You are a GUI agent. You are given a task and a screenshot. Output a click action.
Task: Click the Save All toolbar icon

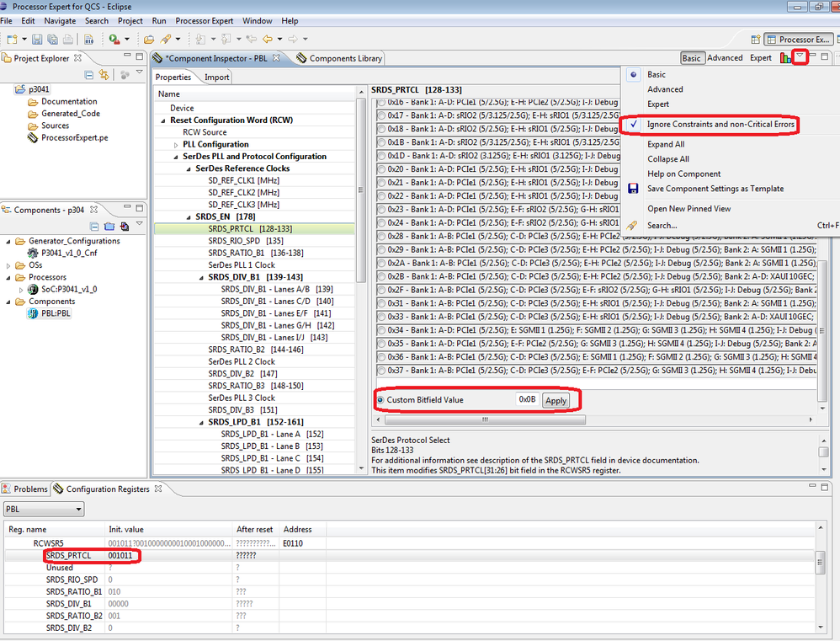(x=53, y=39)
